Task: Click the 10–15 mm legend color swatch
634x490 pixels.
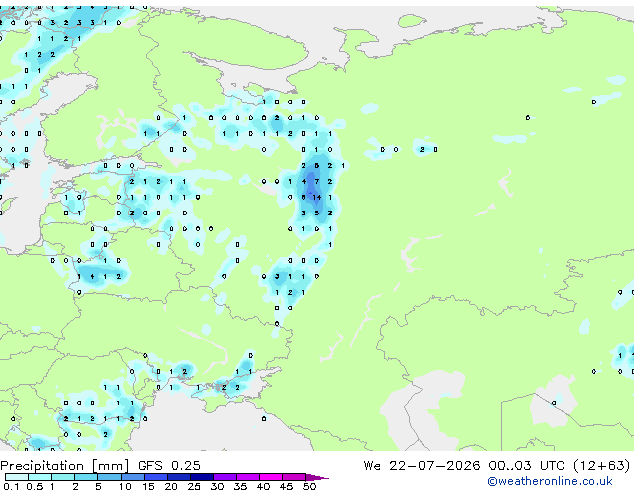Action: coord(132,477)
